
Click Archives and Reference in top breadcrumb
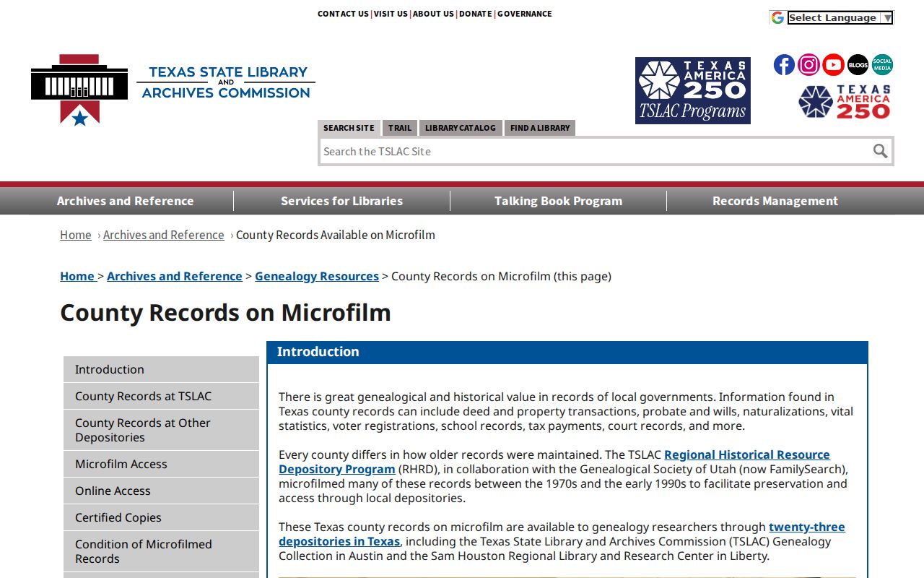tap(164, 235)
